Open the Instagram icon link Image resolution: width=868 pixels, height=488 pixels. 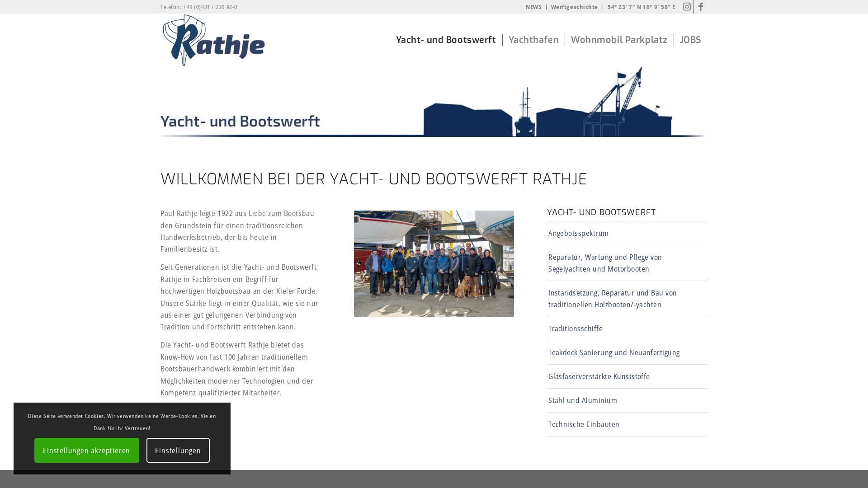pyautogui.click(x=687, y=7)
